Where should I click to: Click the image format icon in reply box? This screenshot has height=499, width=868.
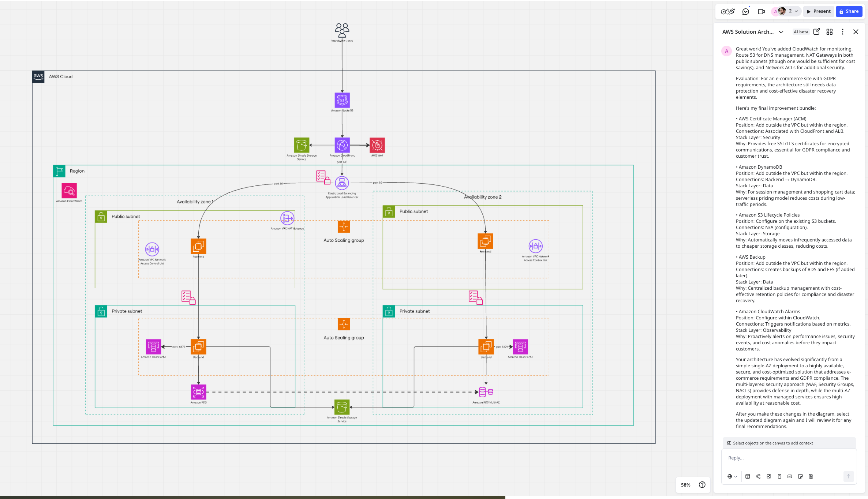pos(769,476)
